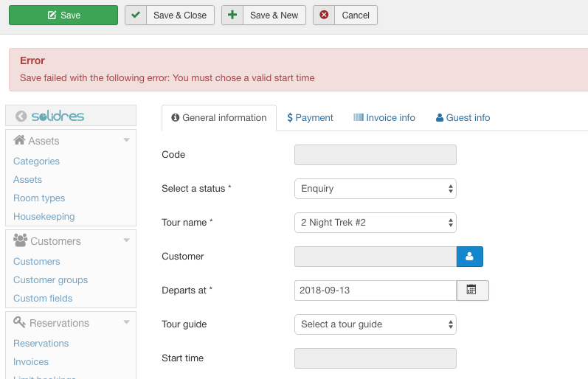This screenshot has height=379, width=588.
Task: Open the Tour name dropdown
Action: tap(375, 223)
